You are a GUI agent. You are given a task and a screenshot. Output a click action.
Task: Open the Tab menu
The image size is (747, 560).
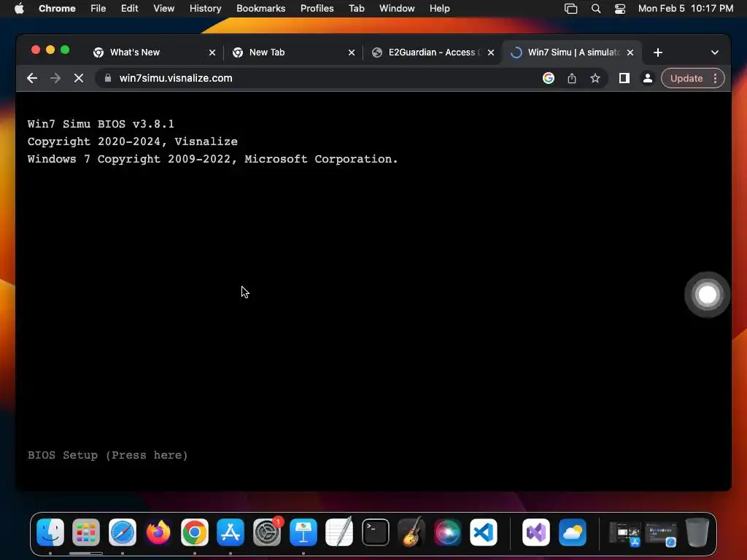356,8
